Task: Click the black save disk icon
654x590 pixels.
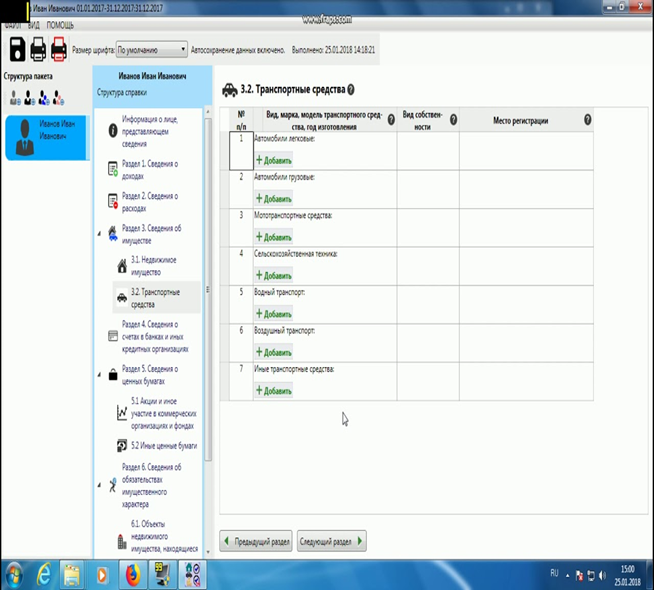Action: point(18,49)
